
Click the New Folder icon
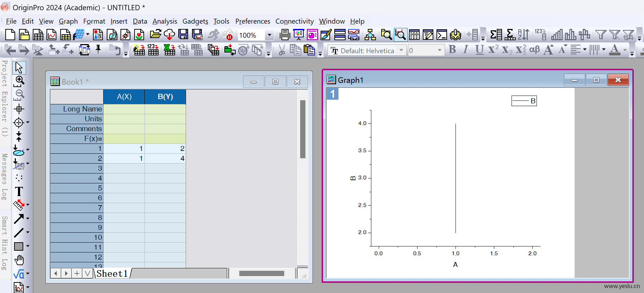click(24, 35)
